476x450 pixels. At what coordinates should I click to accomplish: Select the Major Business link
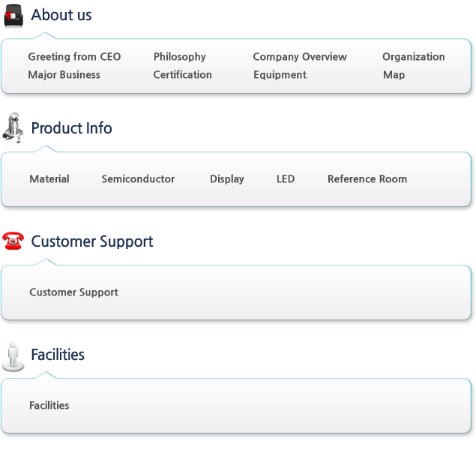[x=64, y=75]
